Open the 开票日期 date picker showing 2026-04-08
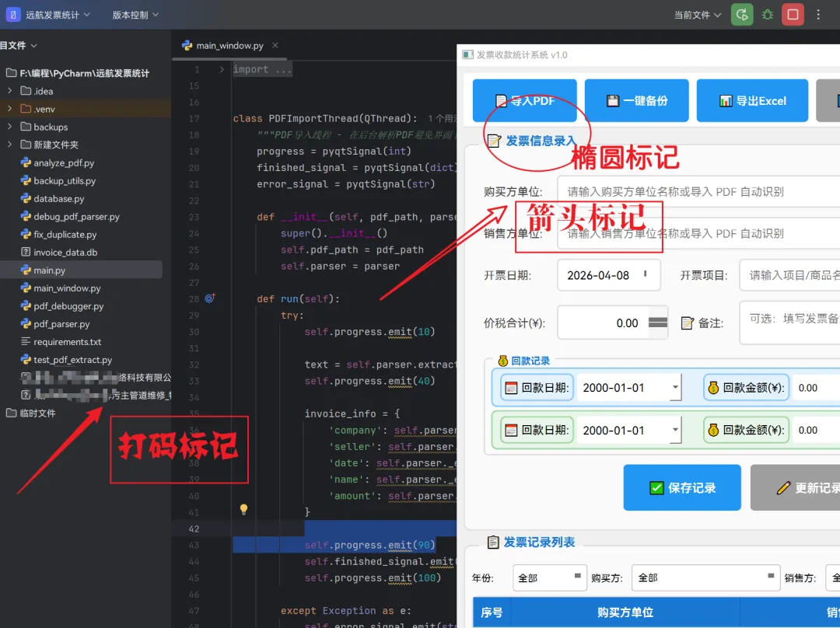This screenshot has width=840, height=628. tap(608, 275)
